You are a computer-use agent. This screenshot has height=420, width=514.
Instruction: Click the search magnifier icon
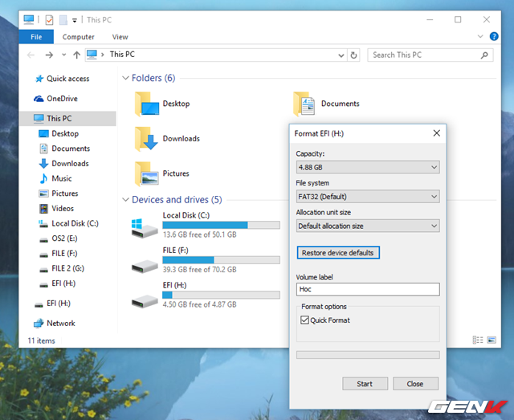coord(484,55)
